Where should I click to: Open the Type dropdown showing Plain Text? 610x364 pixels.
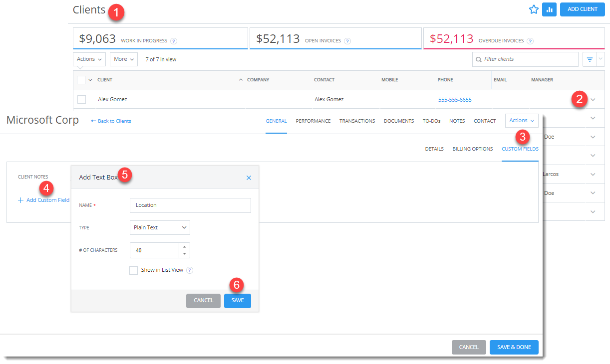pos(160,227)
